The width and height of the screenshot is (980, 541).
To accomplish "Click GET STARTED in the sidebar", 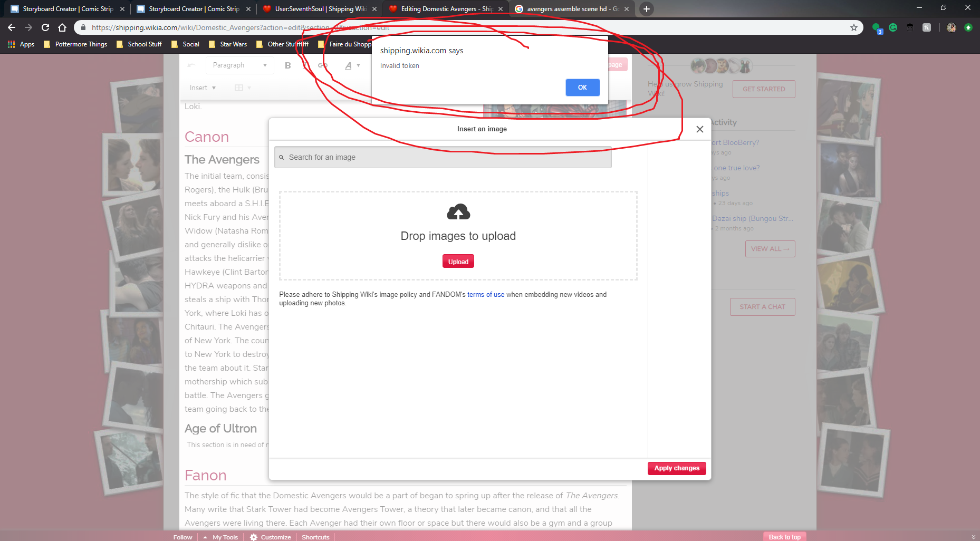I will [x=764, y=89].
